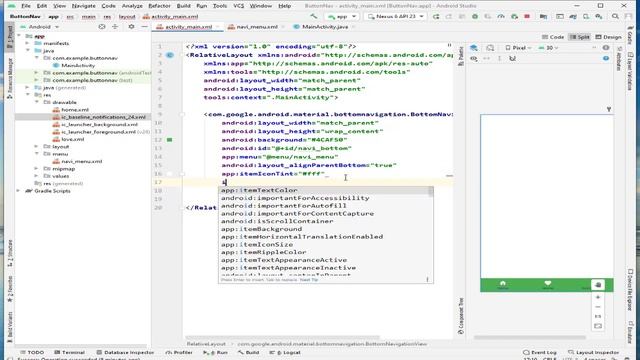Open the Logcat tool window
640x360 pixels.
point(285,352)
